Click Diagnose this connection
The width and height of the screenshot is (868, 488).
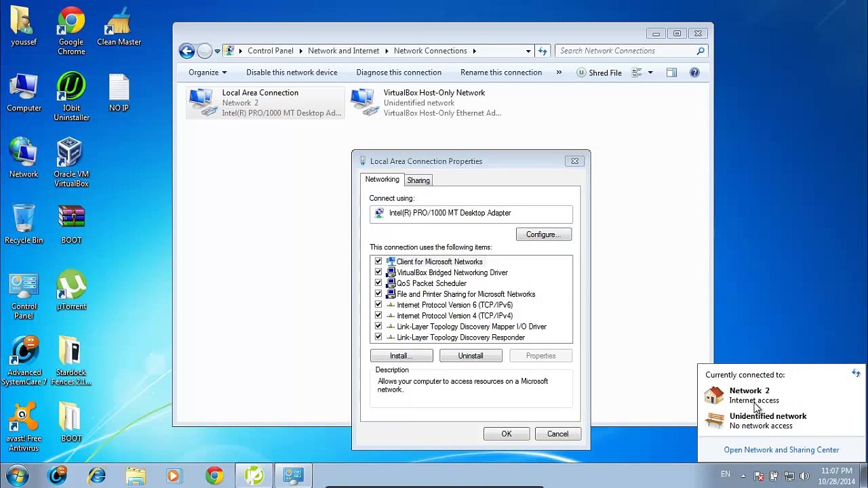click(399, 73)
